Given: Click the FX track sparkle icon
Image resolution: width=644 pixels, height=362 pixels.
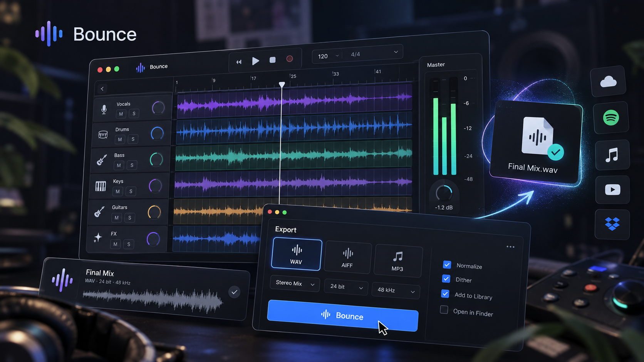Looking at the screenshot, I should tap(98, 237).
